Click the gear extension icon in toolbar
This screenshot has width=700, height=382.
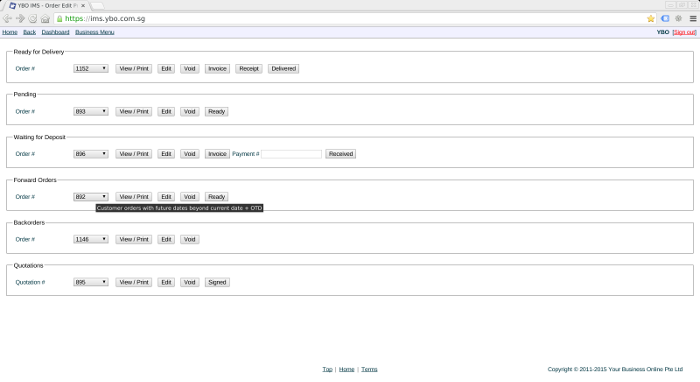pyautogui.click(x=679, y=18)
